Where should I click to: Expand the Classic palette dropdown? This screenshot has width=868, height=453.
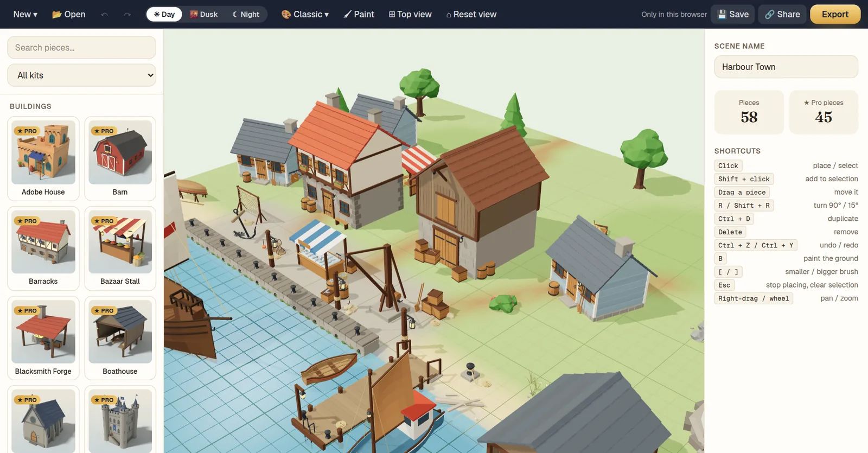point(305,14)
